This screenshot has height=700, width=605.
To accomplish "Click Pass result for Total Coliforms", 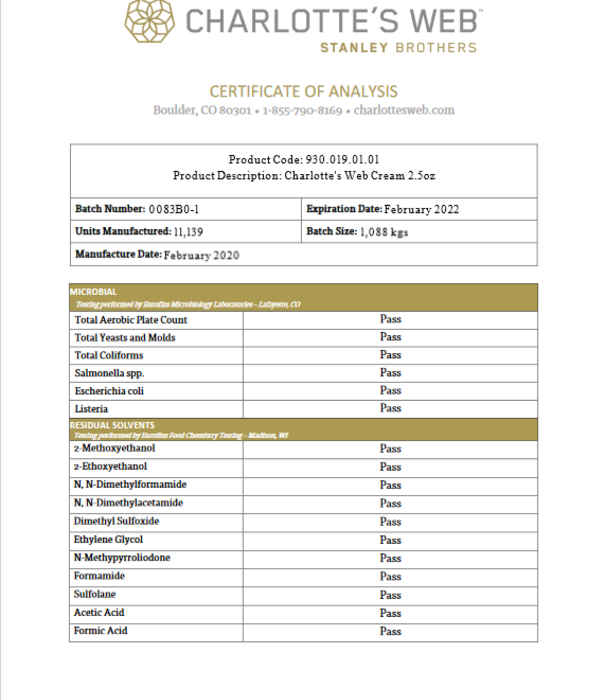I will tap(391, 355).
